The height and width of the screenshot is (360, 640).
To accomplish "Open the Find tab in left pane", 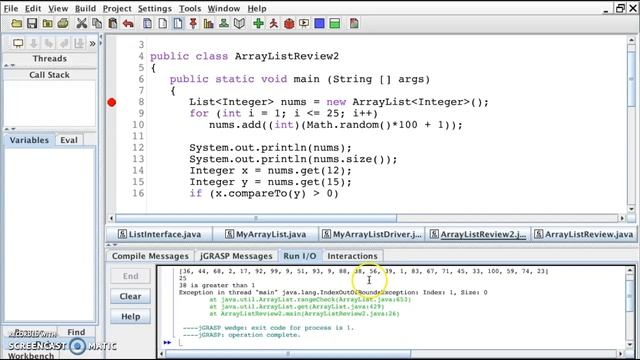I will pos(76,332).
